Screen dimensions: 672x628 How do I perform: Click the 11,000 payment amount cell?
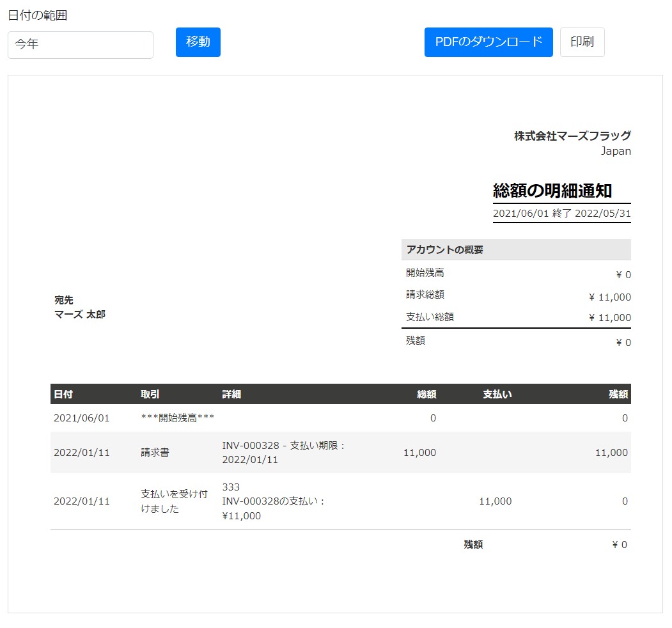click(x=495, y=501)
